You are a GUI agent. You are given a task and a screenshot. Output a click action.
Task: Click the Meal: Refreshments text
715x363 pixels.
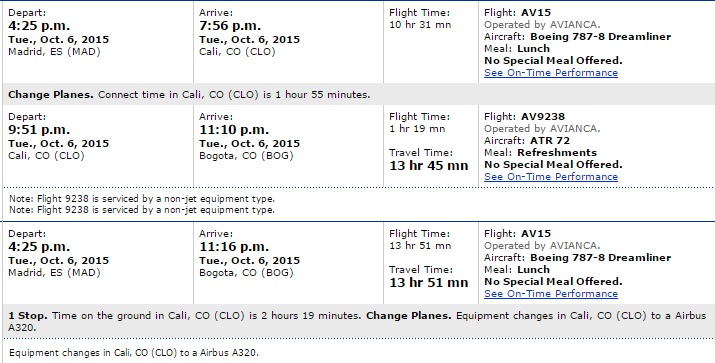[x=540, y=152]
